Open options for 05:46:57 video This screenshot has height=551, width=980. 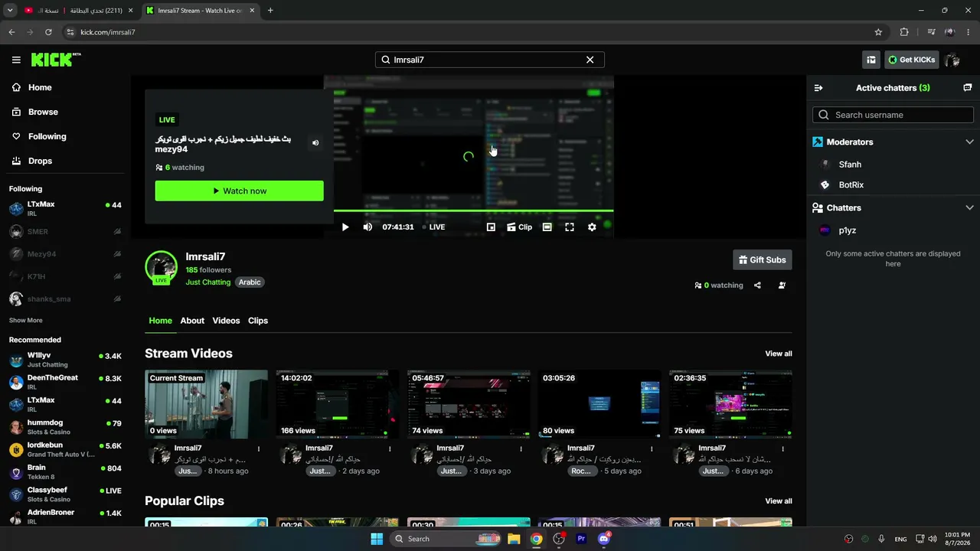[521, 449]
